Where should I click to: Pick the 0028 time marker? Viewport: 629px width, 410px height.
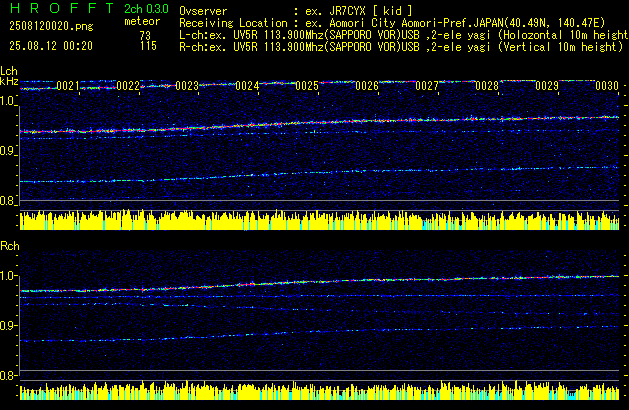coord(487,86)
